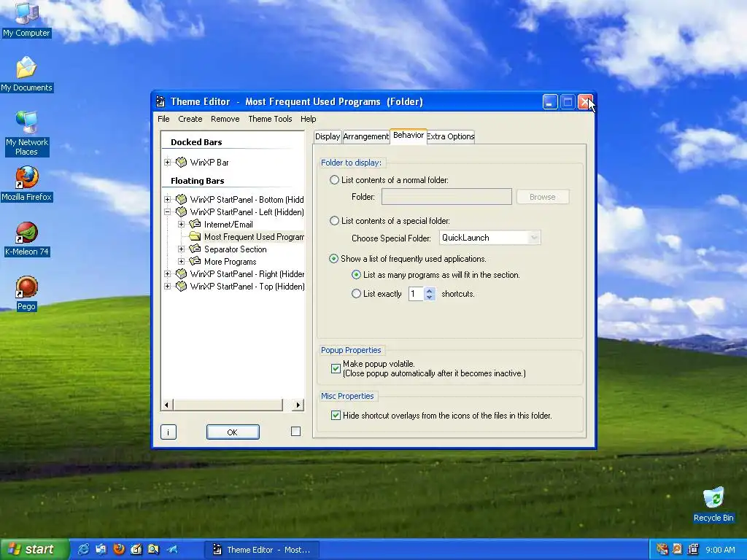
Task: Launch K-Meleon 74 desktop shortcut
Action: [x=26, y=239]
